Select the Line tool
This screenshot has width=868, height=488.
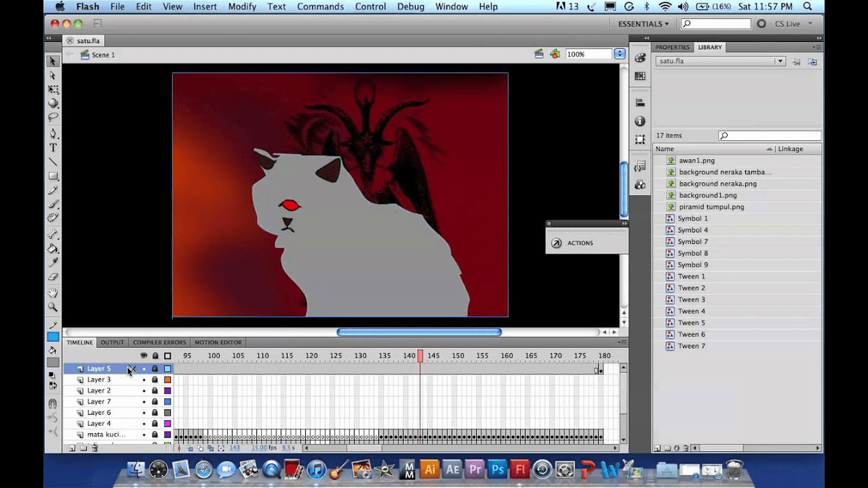tap(53, 162)
